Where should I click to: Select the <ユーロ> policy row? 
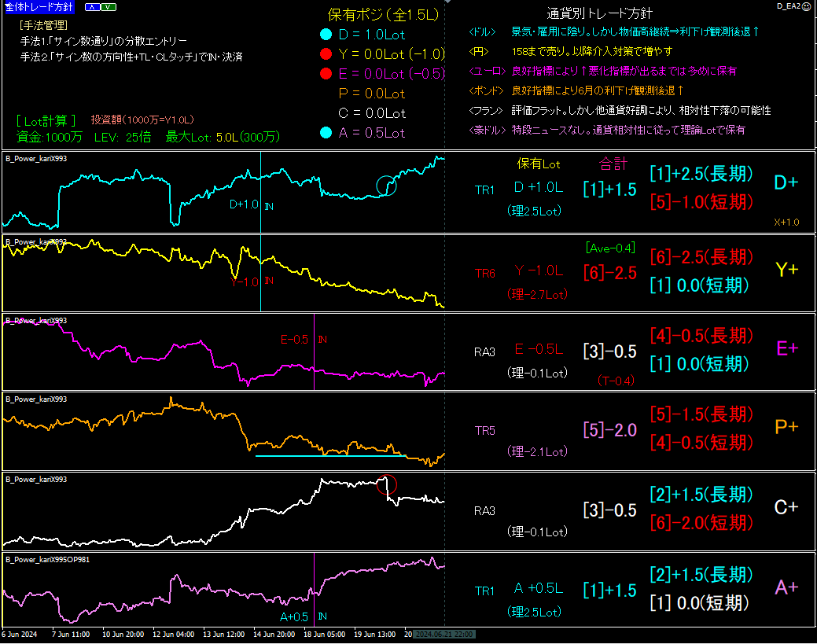602,71
